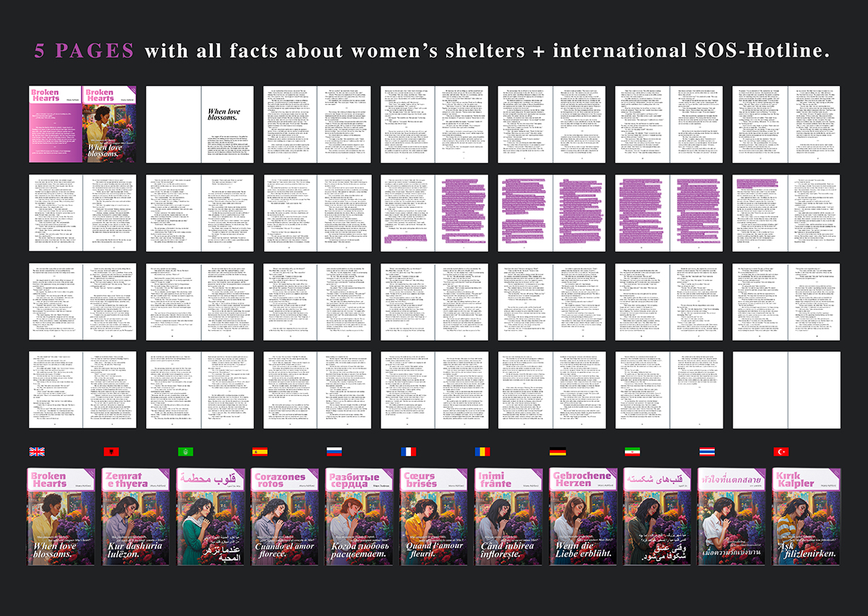Image resolution: width=868 pixels, height=616 pixels.
Task: Select the Spanish flag icon
Action: [260, 452]
